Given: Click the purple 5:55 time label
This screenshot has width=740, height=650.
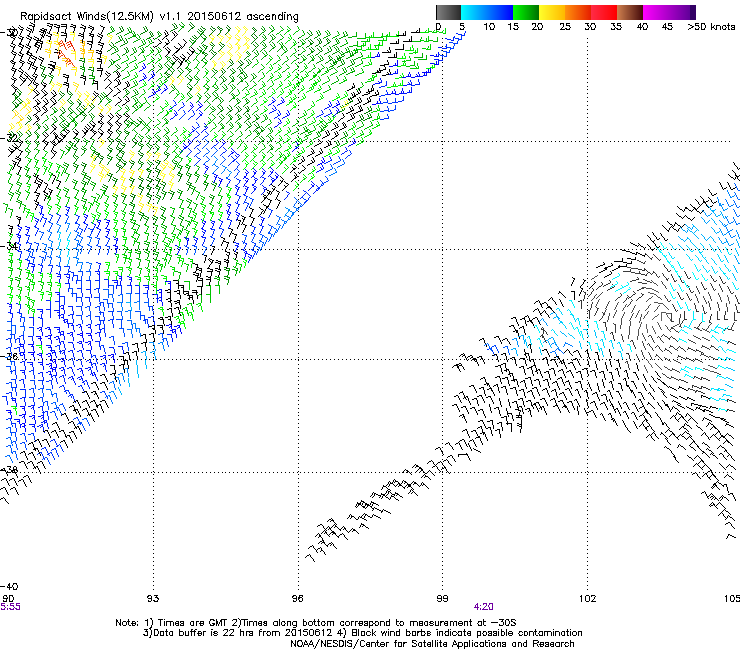Looking at the screenshot, I should coord(10,607).
